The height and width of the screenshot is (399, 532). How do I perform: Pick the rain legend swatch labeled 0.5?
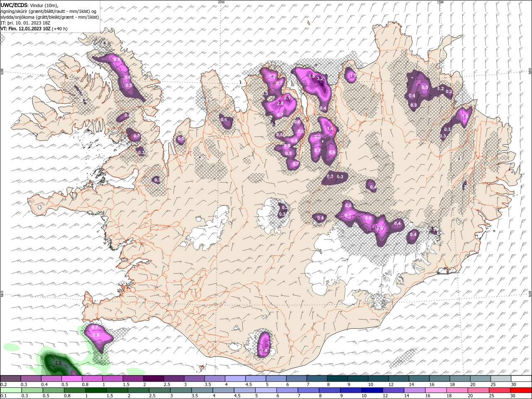click(x=53, y=390)
